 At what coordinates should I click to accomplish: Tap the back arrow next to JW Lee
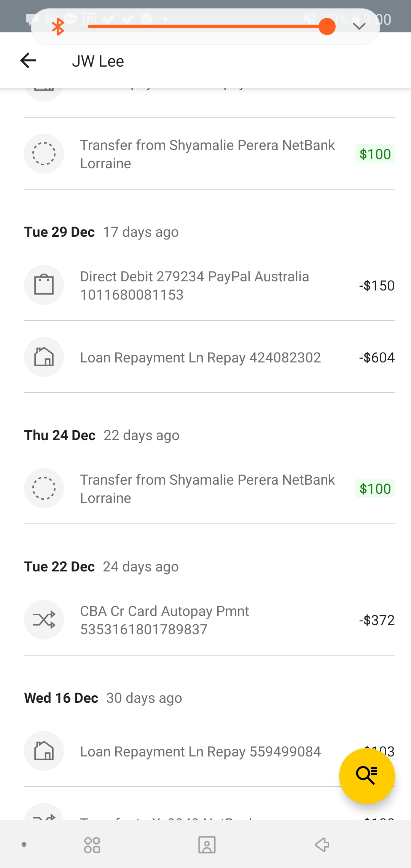pyautogui.click(x=28, y=61)
